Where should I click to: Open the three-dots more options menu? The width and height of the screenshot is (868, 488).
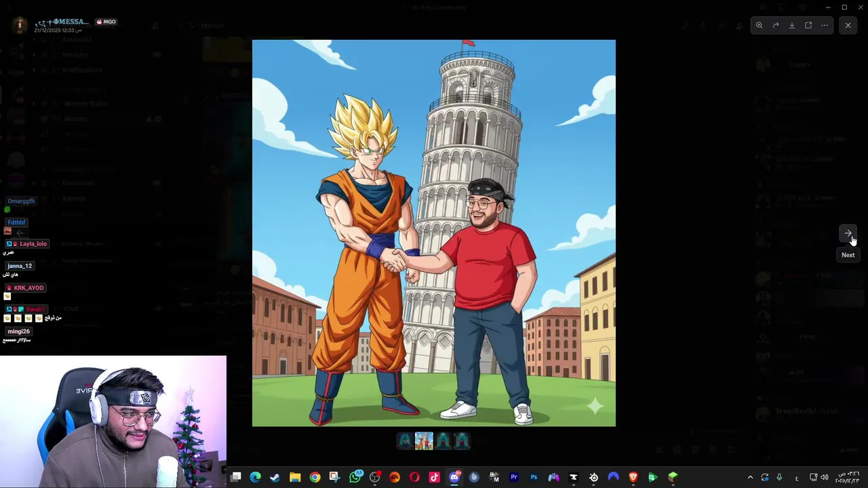pyautogui.click(x=825, y=25)
